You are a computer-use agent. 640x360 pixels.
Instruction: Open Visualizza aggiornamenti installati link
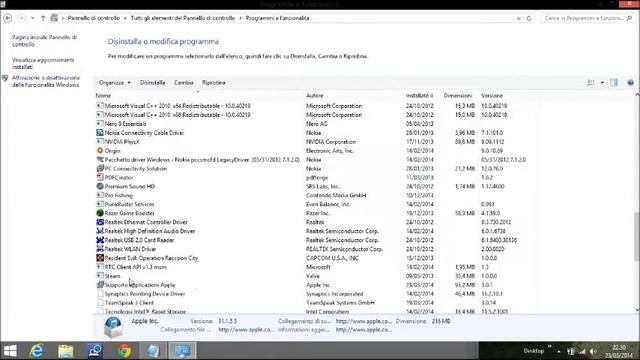[x=43, y=63]
